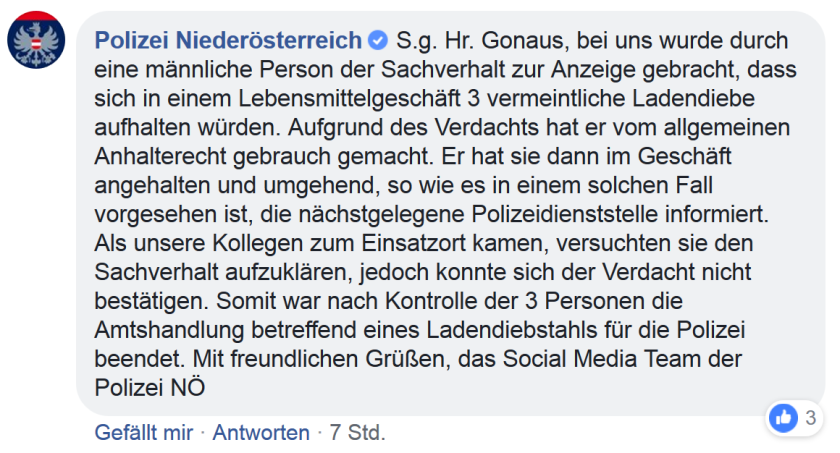The image size is (840, 453).
Task: Show who reacted via count 3
Action: click(x=811, y=418)
